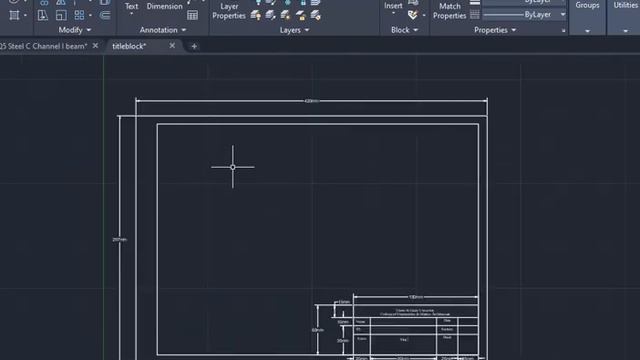This screenshot has width=640, height=360.
Task: Open the Hatch tool dropdown arrow
Action: click(x=25, y=16)
